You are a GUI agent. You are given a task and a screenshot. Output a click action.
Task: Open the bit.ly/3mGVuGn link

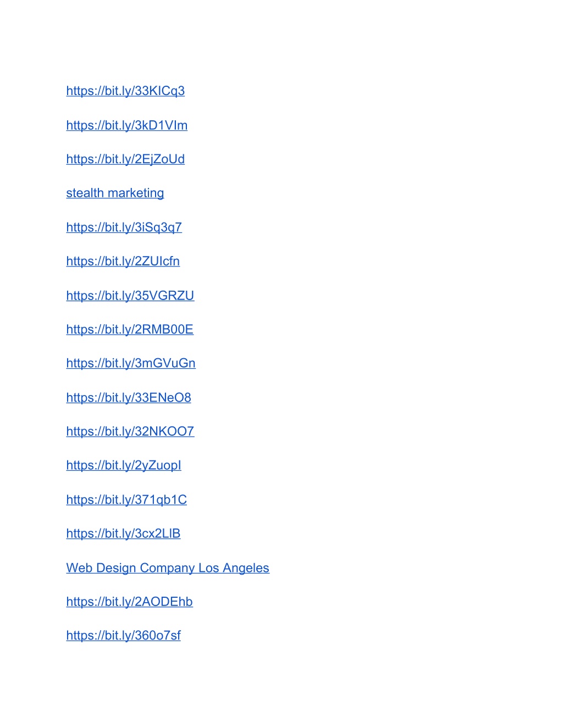point(131,364)
